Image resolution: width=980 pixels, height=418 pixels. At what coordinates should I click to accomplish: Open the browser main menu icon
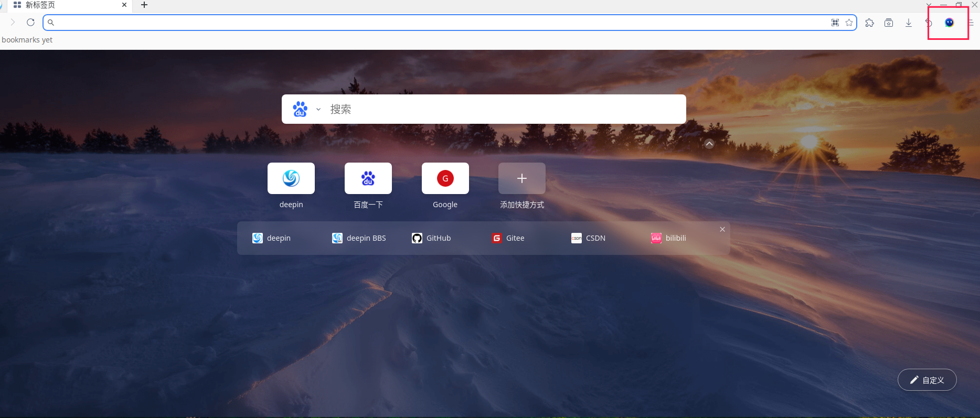[x=971, y=23]
